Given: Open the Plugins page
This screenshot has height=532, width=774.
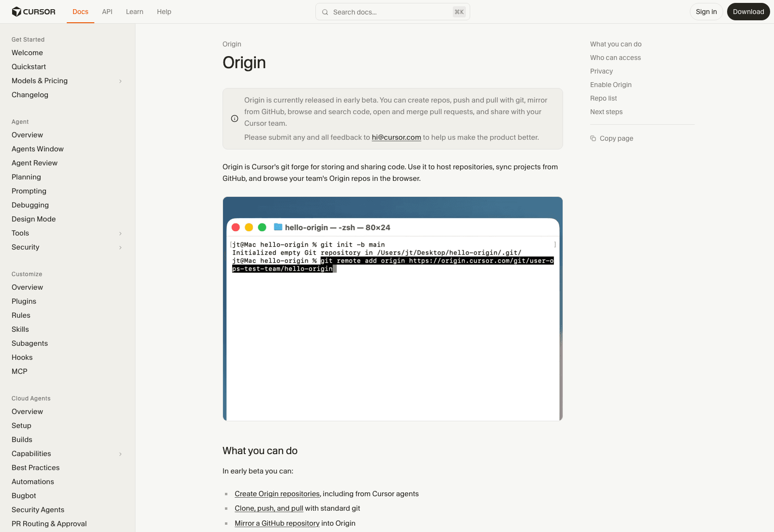Looking at the screenshot, I should [24, 301].
